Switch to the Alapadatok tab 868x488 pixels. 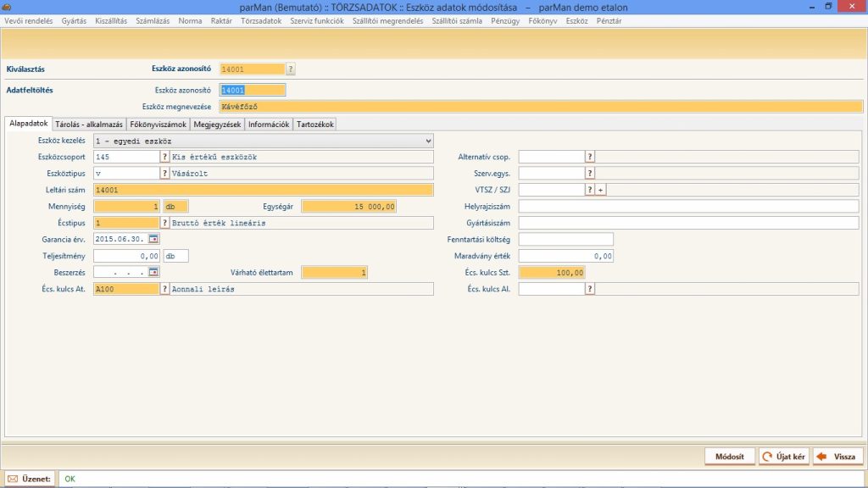coord(29,124)
